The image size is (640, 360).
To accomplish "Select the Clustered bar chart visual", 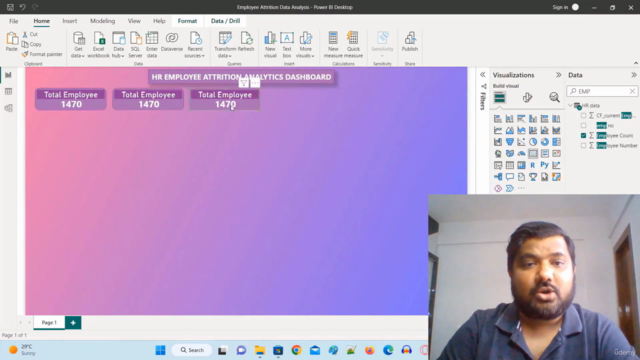I will [521, 119].
